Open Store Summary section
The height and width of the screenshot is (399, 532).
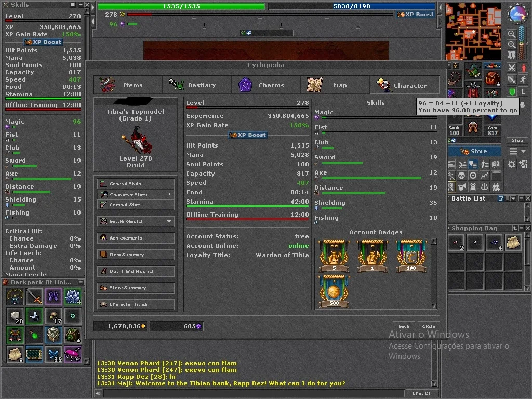click(x=136, y=288)
